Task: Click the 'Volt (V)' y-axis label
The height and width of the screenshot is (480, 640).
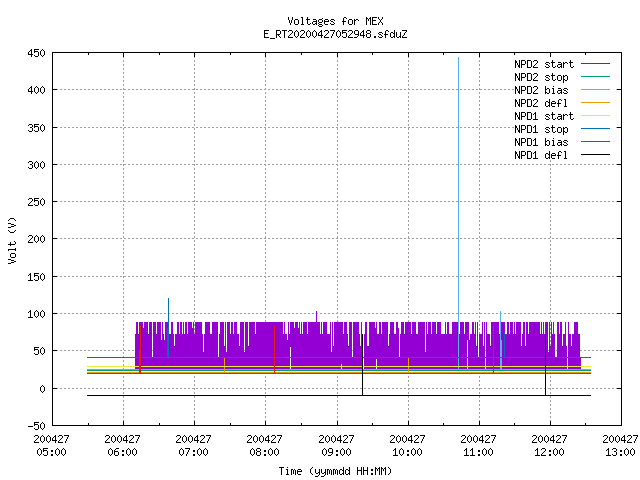Action: pos(12,240)
